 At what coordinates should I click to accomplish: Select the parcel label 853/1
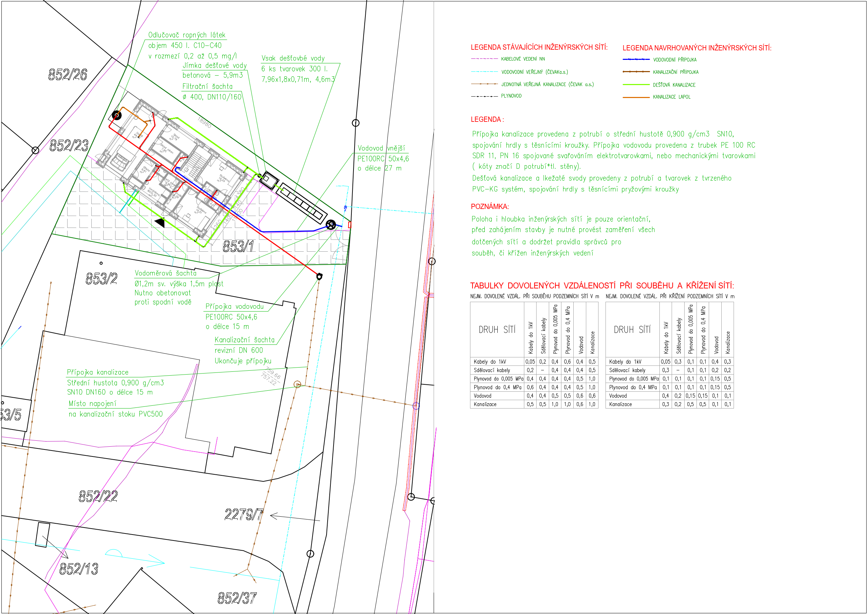click(x=238, y=246)
